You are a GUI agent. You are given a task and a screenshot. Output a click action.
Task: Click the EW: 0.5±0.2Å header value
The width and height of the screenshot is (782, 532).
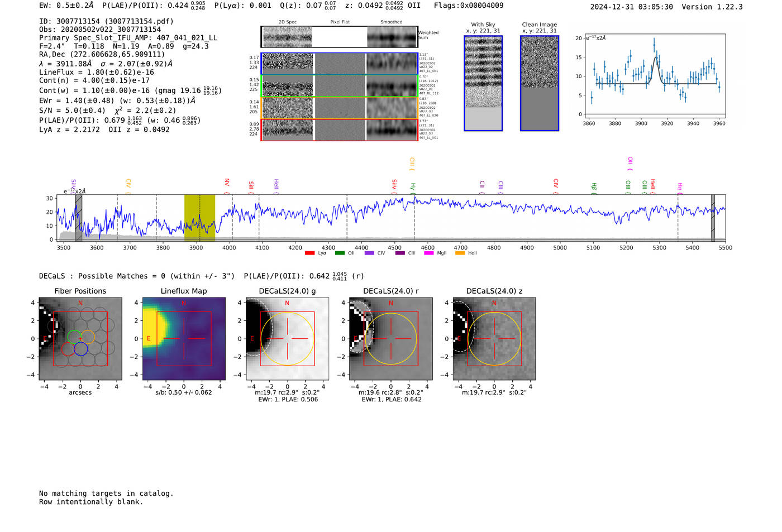(66, 6)
